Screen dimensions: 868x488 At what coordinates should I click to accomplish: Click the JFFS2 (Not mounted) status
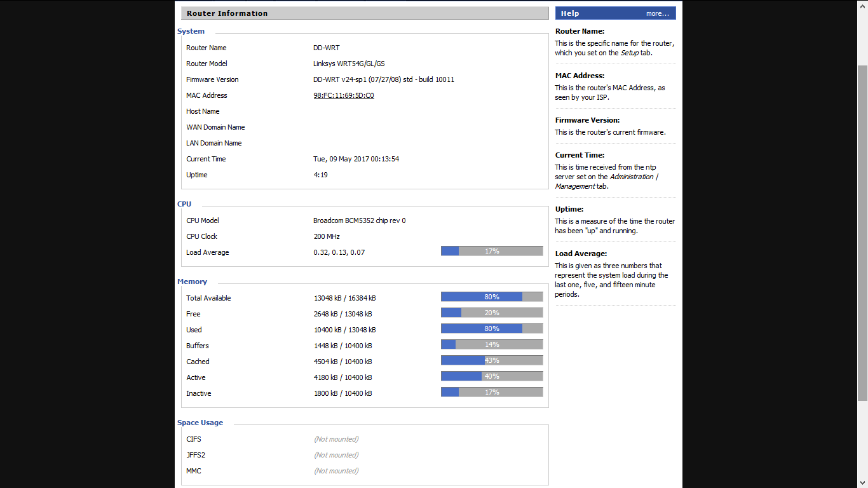coord(336,455)
